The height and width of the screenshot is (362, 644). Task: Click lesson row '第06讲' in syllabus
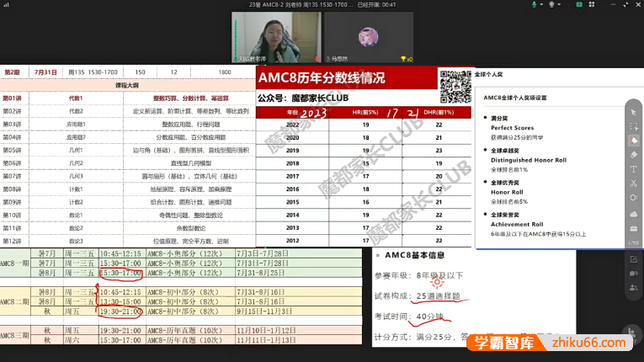127,163
